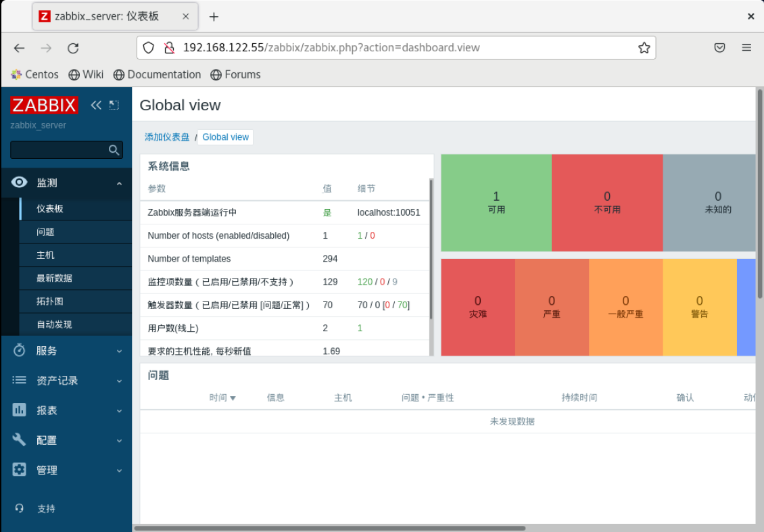
Task: Click the 灾难 severity tile
Action: 478,307
